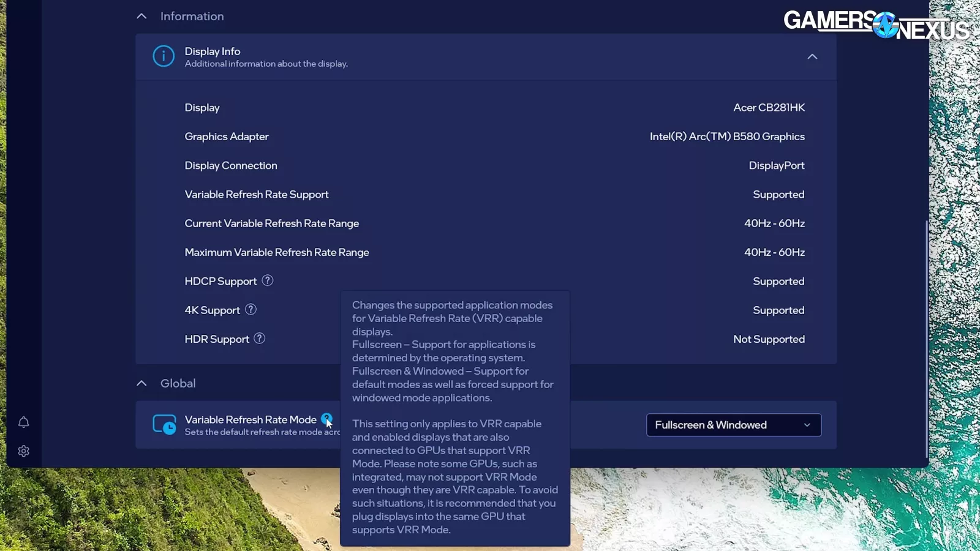Open the HDR Support help tooltip icon
This screenshot has height=551, width=980.
[x=259, y=339]
